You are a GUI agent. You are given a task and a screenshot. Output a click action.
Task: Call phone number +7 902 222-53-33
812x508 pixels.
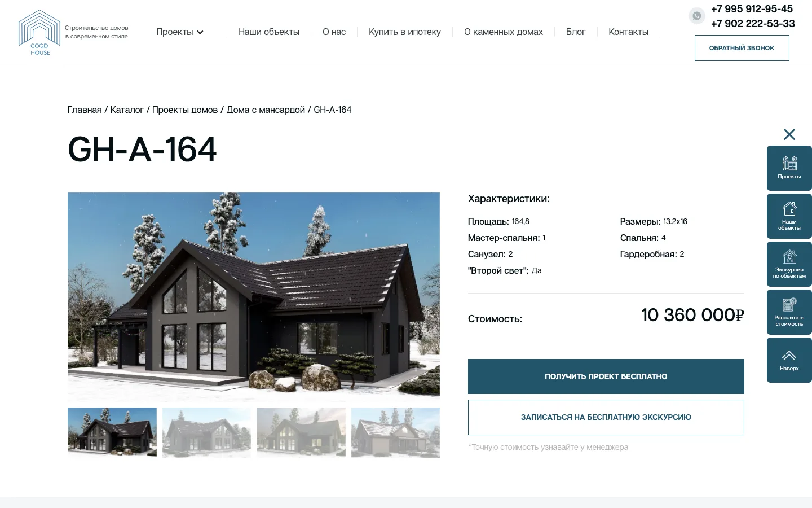tap(753, 24)
